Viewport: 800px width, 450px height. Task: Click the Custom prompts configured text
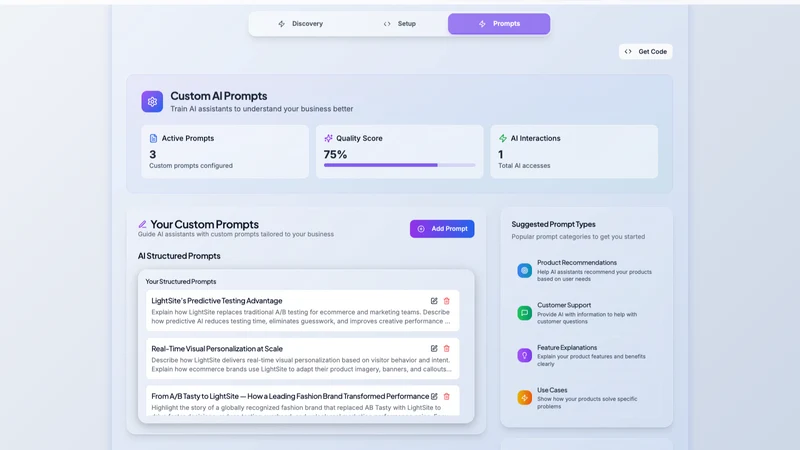tap(191, 166)
